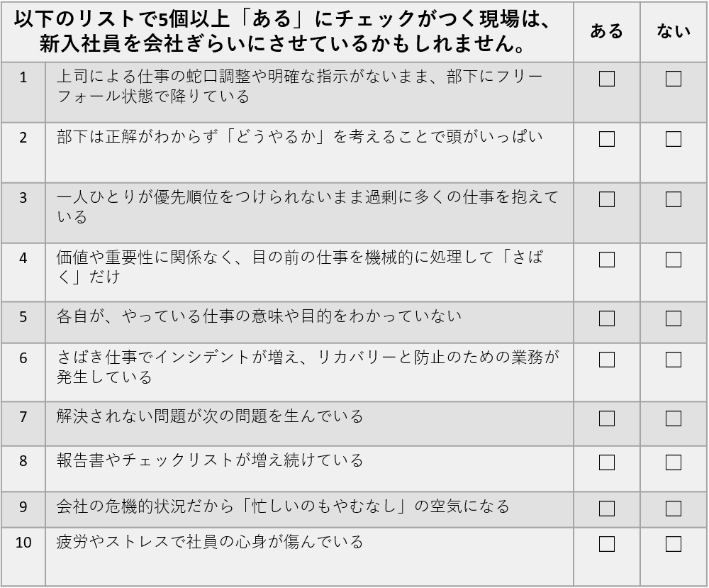
Task: Mark ない for item 7 解決されない問題
Action: (674, 418)
